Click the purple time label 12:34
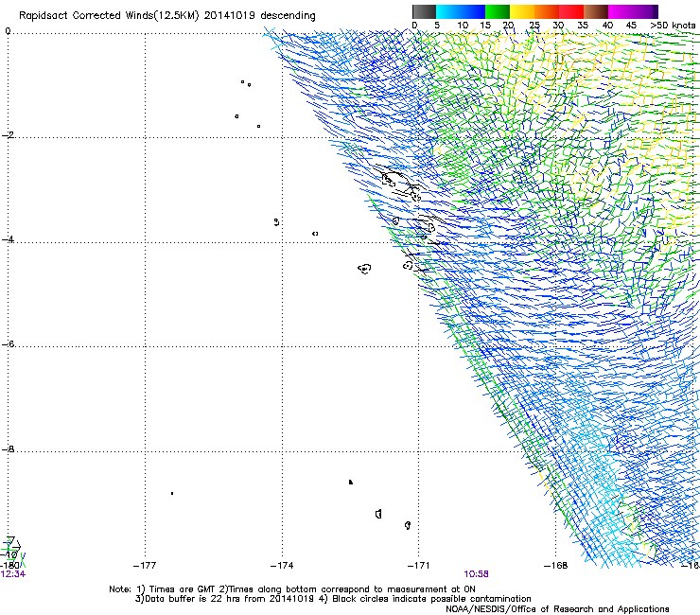Viewport: 700px width, 615px height. tap(13, 574)
